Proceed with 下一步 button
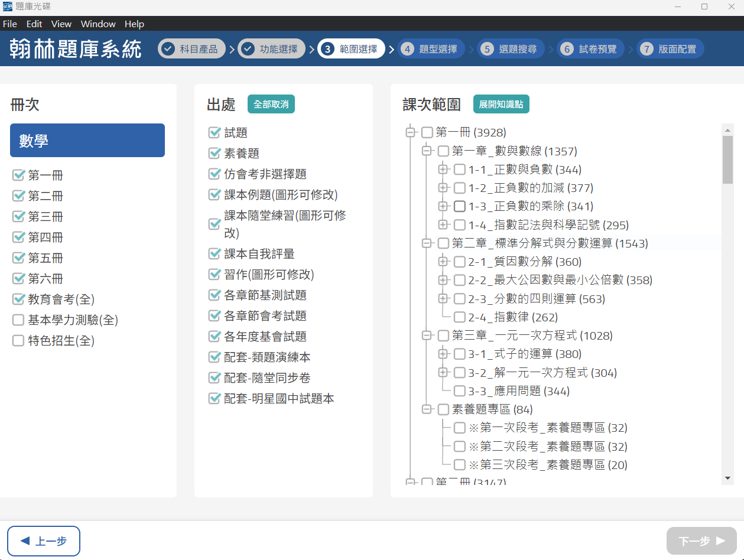 [701, 541]
